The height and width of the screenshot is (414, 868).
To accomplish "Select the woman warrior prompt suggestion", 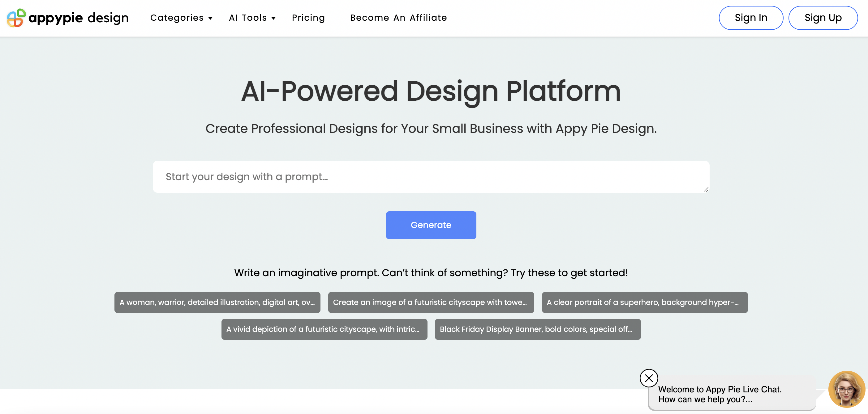I will (217, 302).
